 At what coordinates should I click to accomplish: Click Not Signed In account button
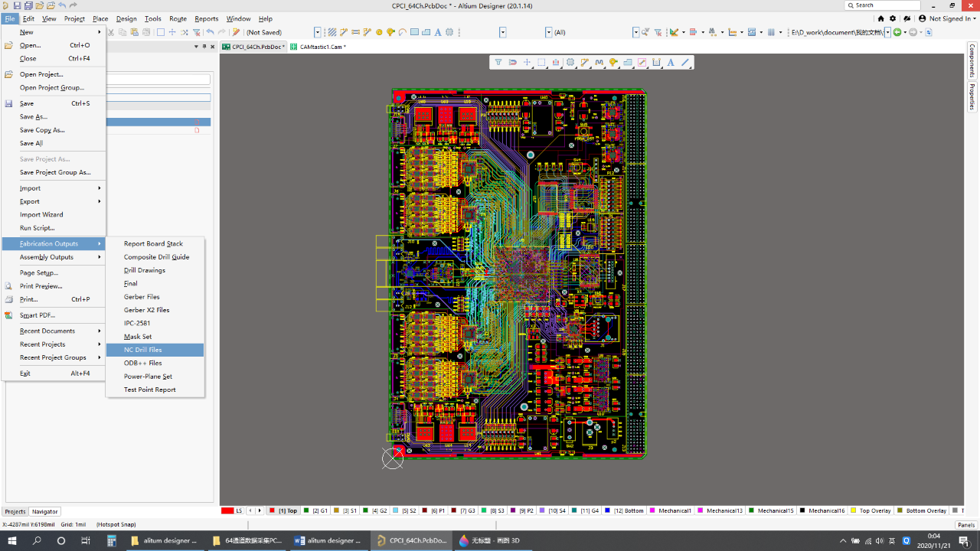click(946, 18)
